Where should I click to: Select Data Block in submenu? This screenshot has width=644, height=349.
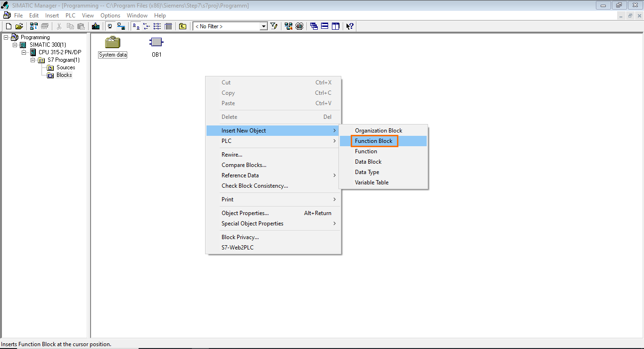point(383,162)
